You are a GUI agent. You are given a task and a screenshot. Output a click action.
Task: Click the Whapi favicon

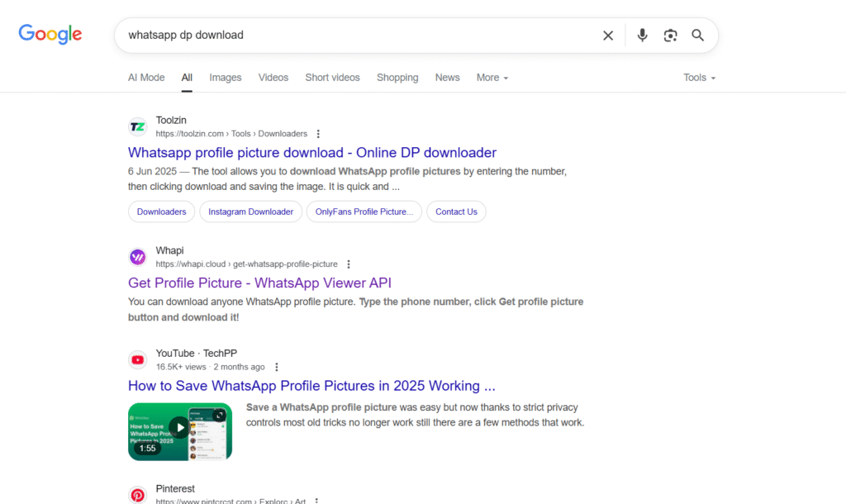[x=138, y=257]
